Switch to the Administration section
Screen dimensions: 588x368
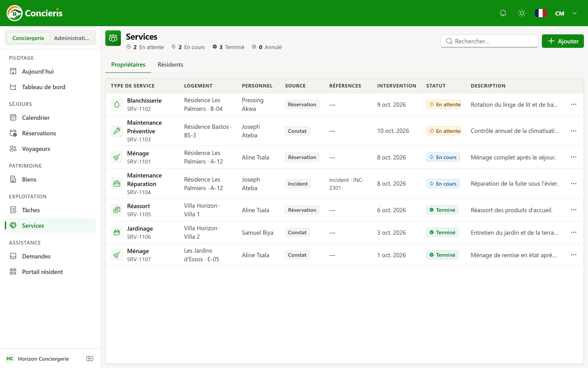coord(72,38)
